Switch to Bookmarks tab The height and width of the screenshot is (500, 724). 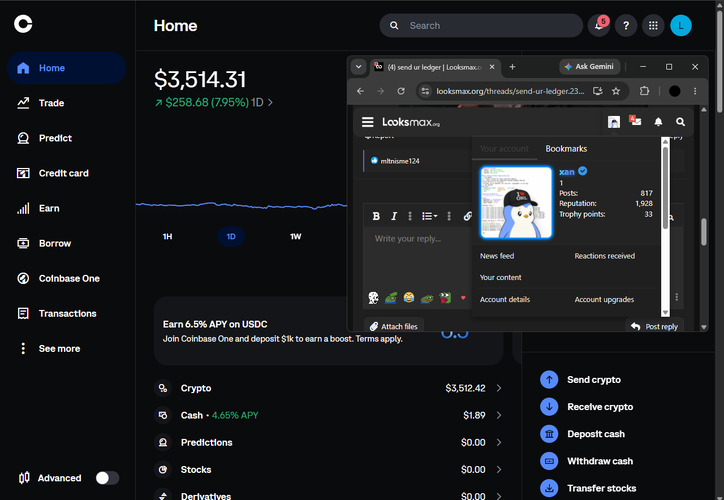tap(566, 149)
